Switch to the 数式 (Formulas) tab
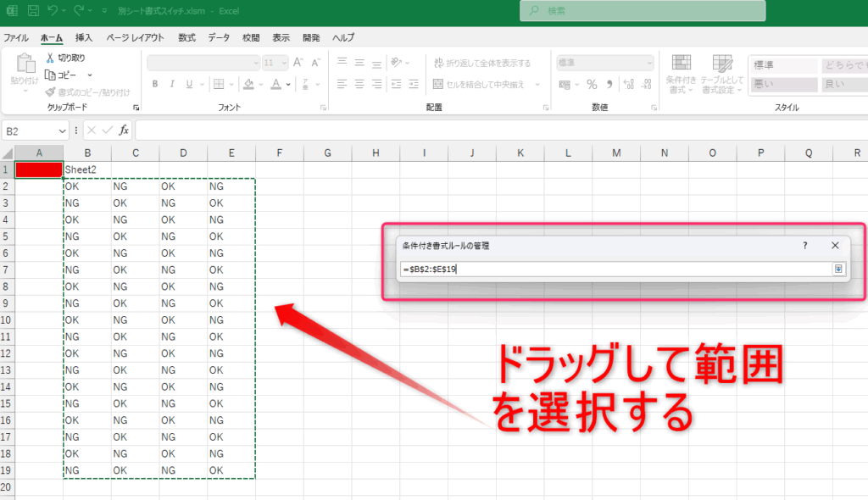 (x=186, y=37)
